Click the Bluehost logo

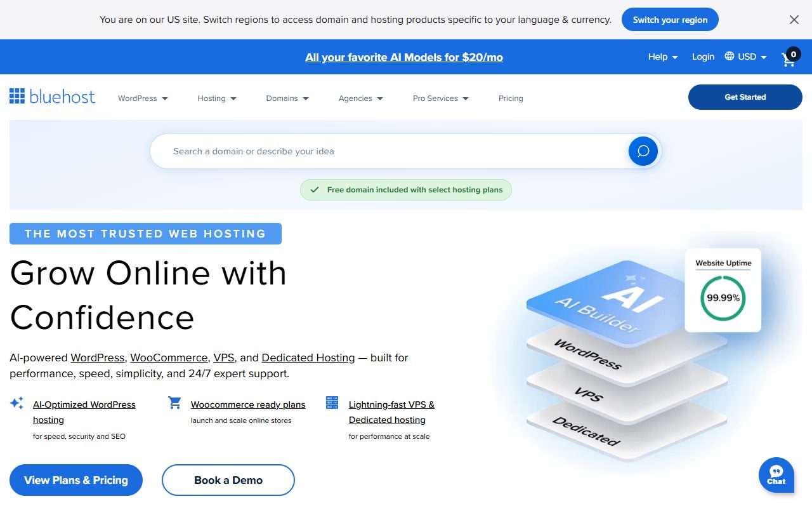(53, 97)
